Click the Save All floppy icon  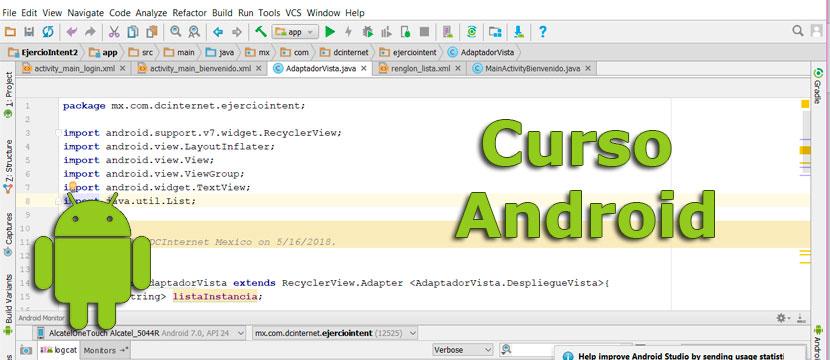click(29, 32)
